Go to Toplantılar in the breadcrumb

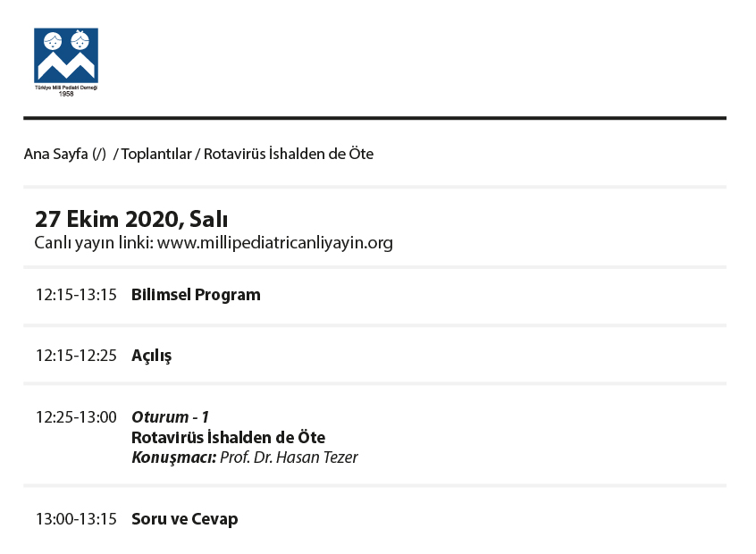tap(156, 154)
